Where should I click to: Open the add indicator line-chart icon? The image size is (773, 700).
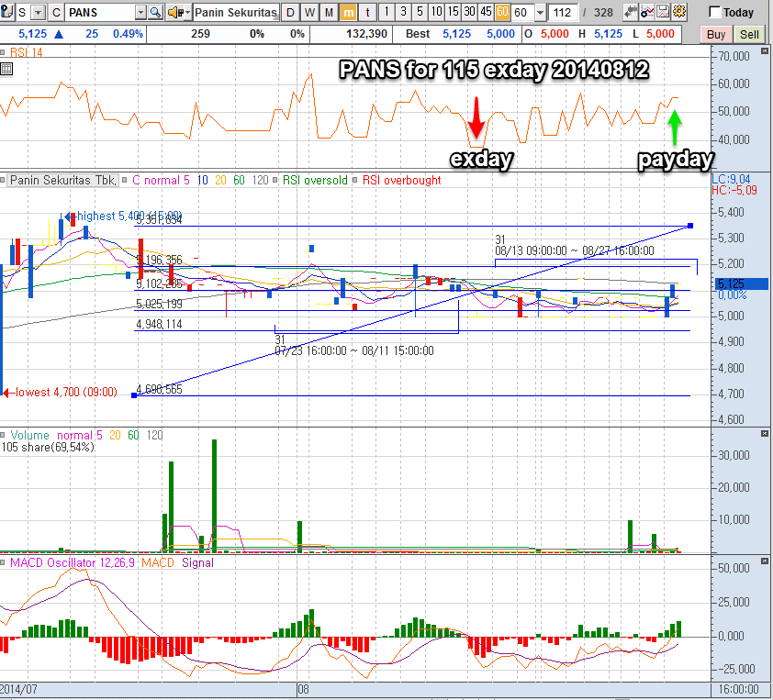(646, 12)
